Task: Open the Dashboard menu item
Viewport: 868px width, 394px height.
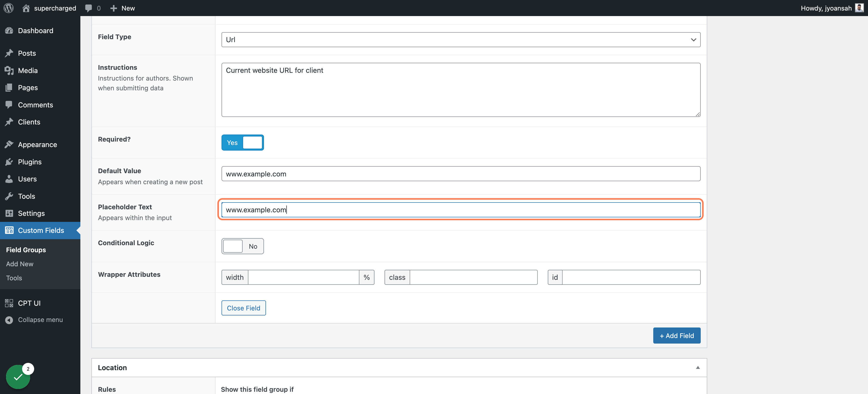Action: coord(40,31)
